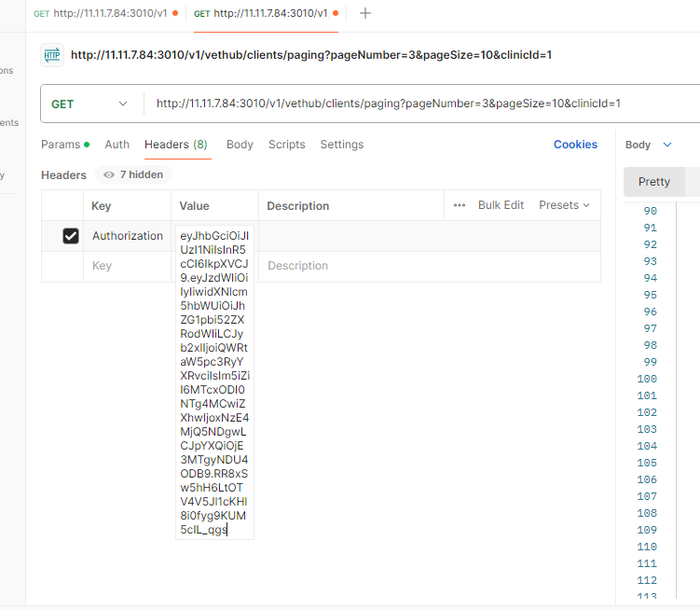
Task: Click the Cookies link
Action: pos(575,145)
